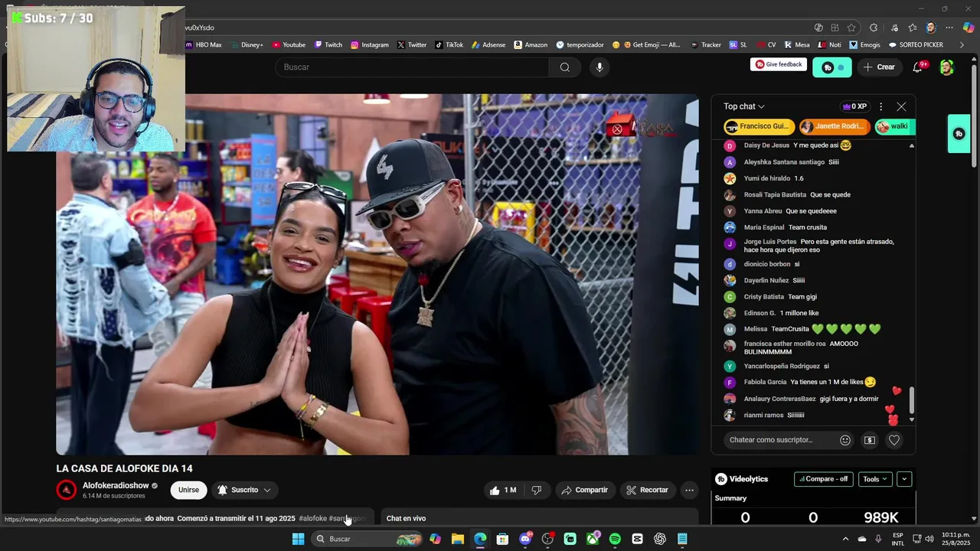
Task: Click the YouTube search magnifier button
Action: pyautogui.click(x=564, y=67)
